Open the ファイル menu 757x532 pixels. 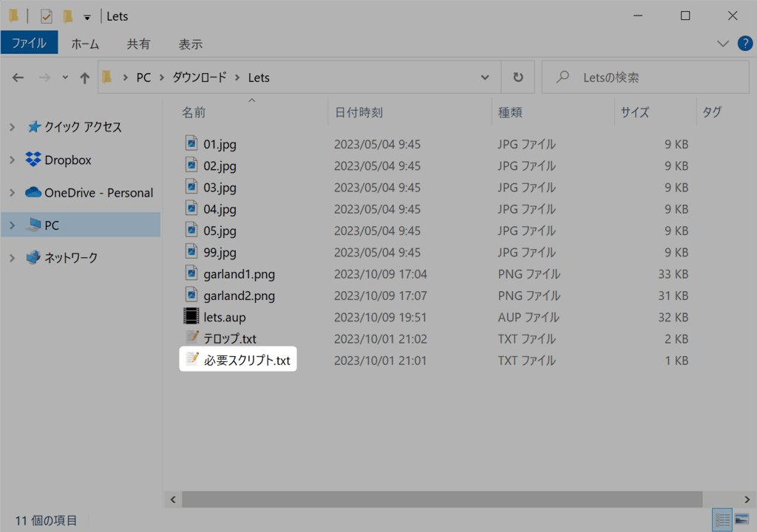pos(30,43)
